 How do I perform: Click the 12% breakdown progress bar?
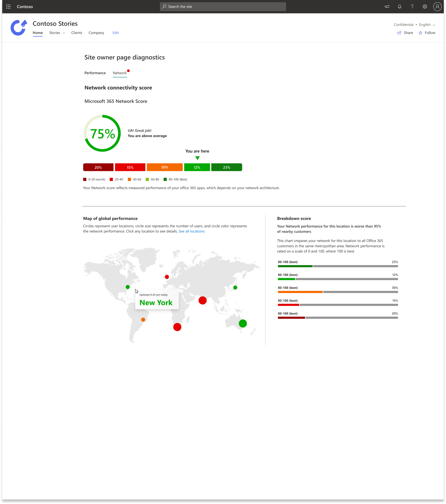(338, 279)
